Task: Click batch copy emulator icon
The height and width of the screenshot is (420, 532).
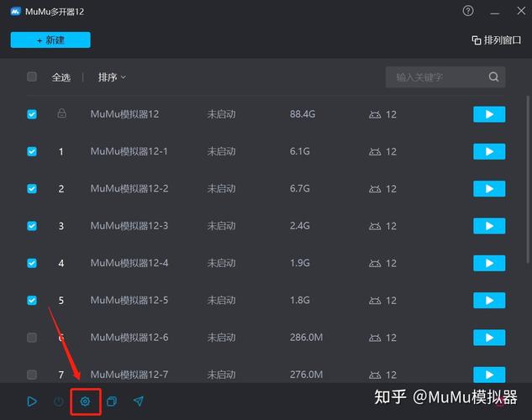Action: click(112, 402)
